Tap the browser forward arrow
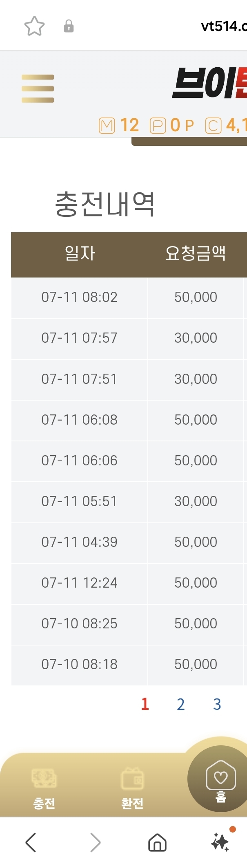247x868 pixels. (x=95, y=842)
